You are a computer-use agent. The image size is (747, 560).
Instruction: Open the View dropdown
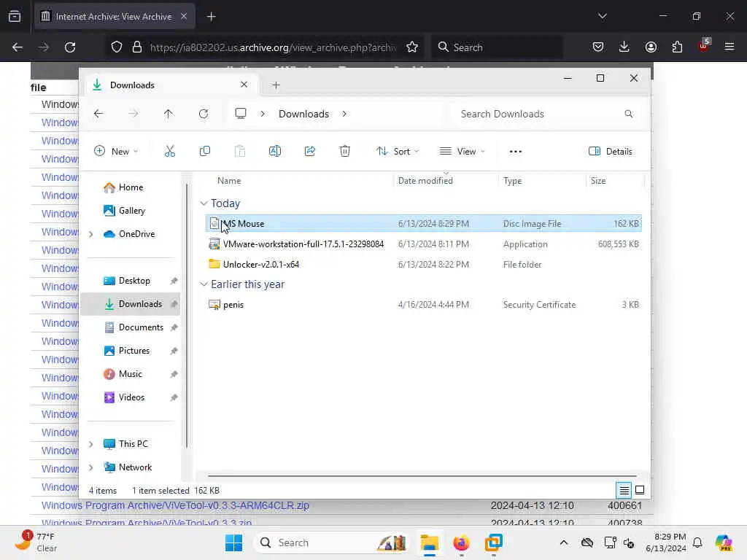pos(462,152)
